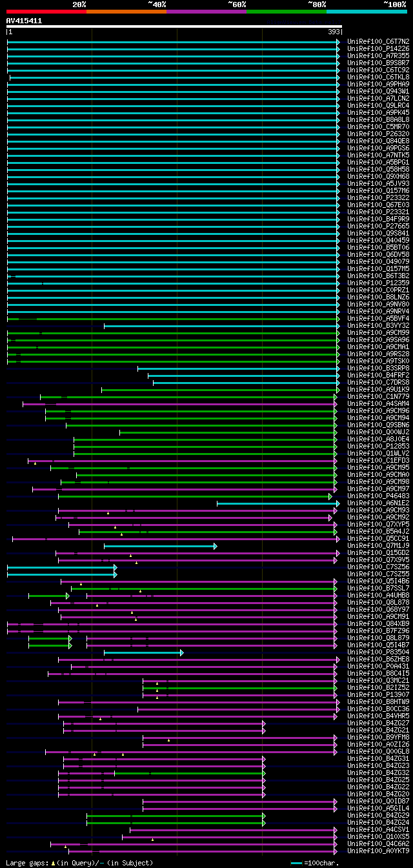
Task: Select label UniRef100_Q0ID87
Action: click(x=378, y=801)
